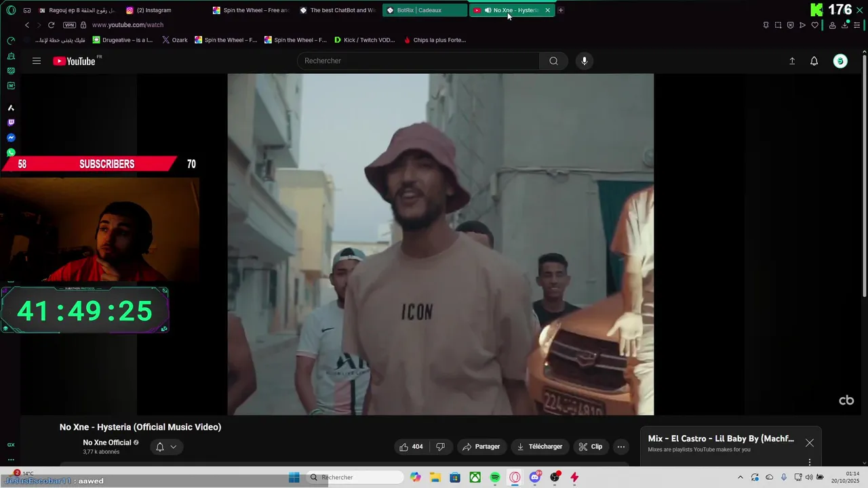Dislike the Hysteria video

(440, 447)
